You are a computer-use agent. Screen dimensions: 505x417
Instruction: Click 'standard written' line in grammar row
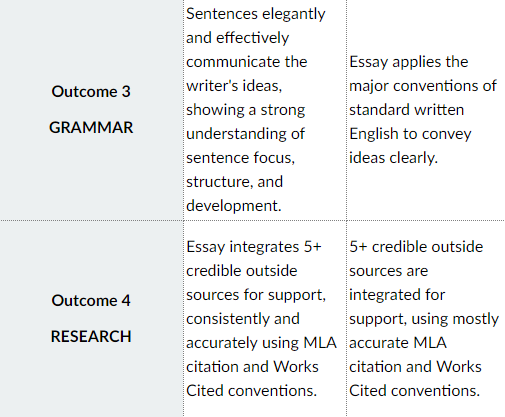406,110
